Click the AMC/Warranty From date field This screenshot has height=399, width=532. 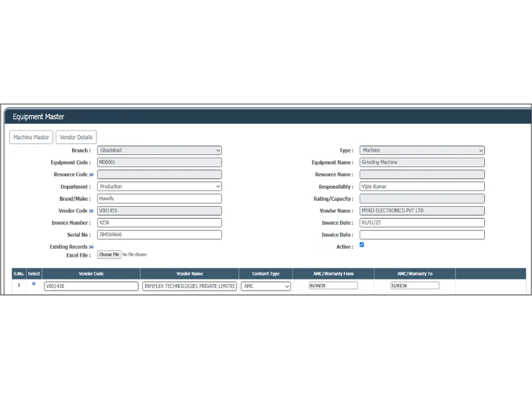click(333, 285)
